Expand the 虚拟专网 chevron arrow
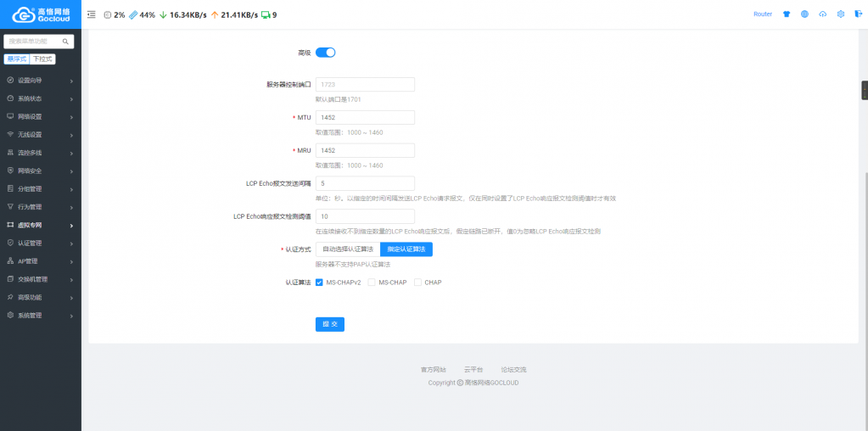Viewport: 868px width, 431px height. tap(72, 226)
